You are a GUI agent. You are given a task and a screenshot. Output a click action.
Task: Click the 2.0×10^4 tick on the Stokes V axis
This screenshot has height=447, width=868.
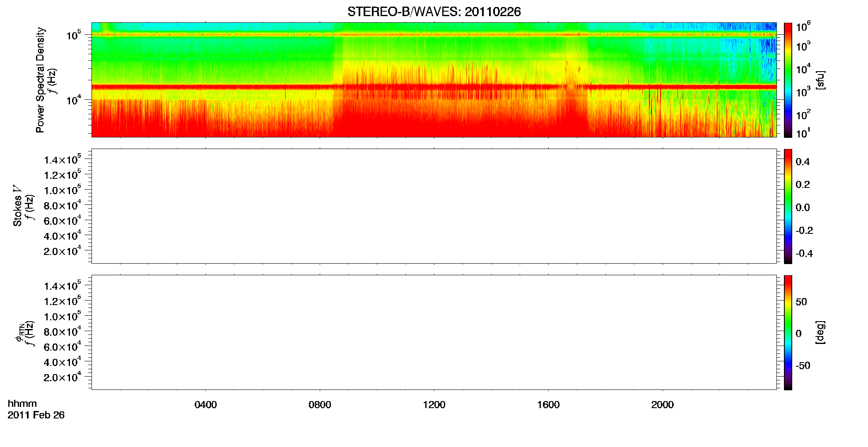tap(62, 251)
